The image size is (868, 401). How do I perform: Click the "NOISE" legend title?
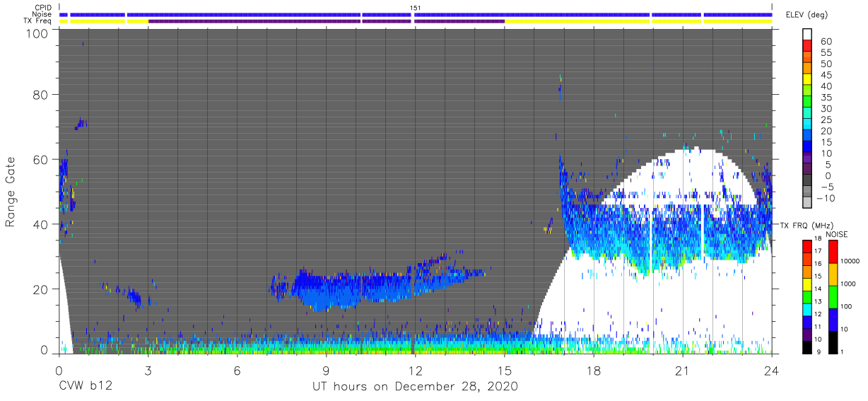pos(836,234)
